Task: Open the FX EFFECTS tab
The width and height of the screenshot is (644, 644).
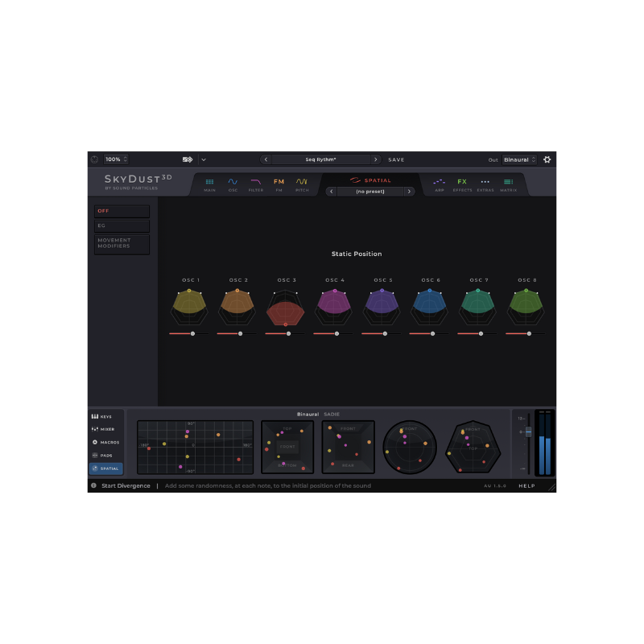Action: [462, 185]
